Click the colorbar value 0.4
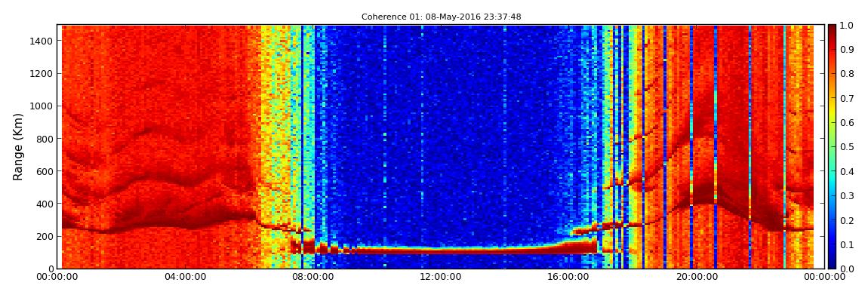Image resolution: width=868 pixels, height=307 pixels. (848, 171)
